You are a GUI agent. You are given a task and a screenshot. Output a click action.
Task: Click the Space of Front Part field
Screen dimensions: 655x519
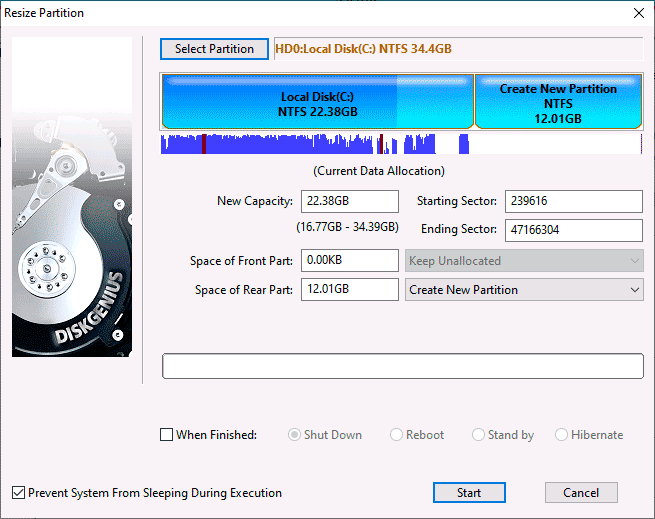[x=350, y=260]
